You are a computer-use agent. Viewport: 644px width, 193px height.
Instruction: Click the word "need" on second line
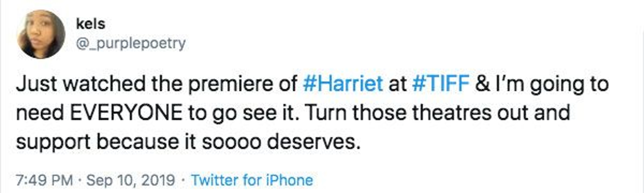coord(40,113)
